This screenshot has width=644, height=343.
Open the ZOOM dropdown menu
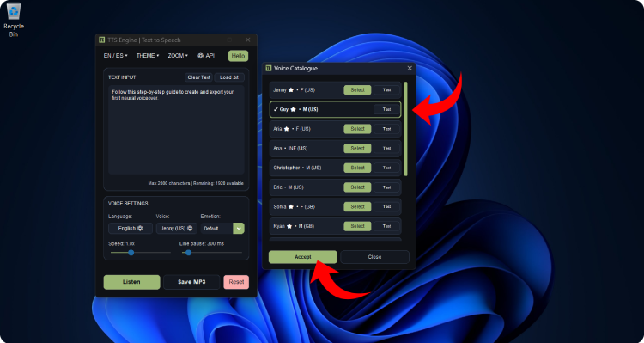pos(178,56)
